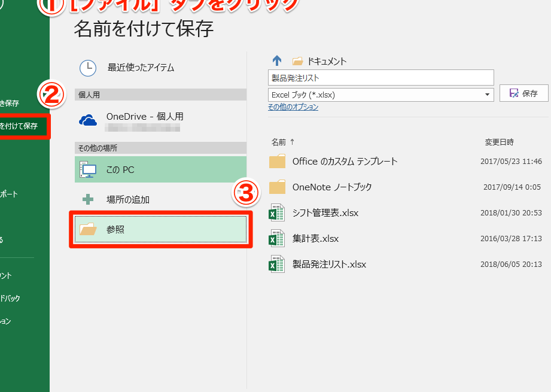Click the この PC computer icon
Viewport: 551px width, 392px height.
click(88, 169)
